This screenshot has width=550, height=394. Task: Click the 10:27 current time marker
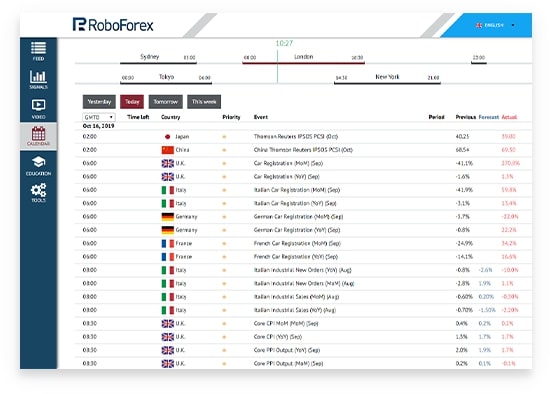click(x=284, y=43)
